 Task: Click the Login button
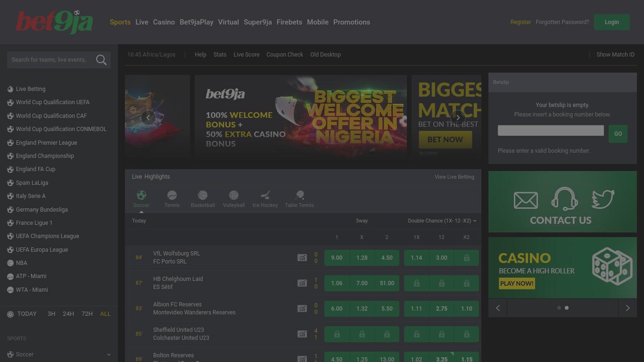[x=612, y=22]
